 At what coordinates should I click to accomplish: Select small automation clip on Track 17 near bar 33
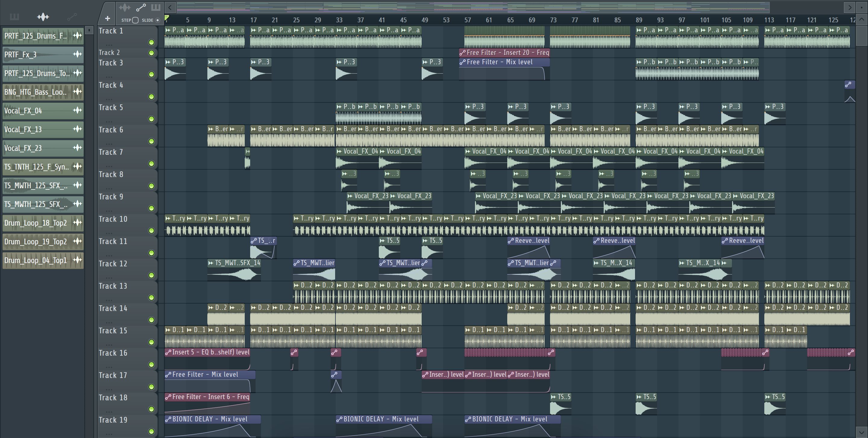coord(336,381)
